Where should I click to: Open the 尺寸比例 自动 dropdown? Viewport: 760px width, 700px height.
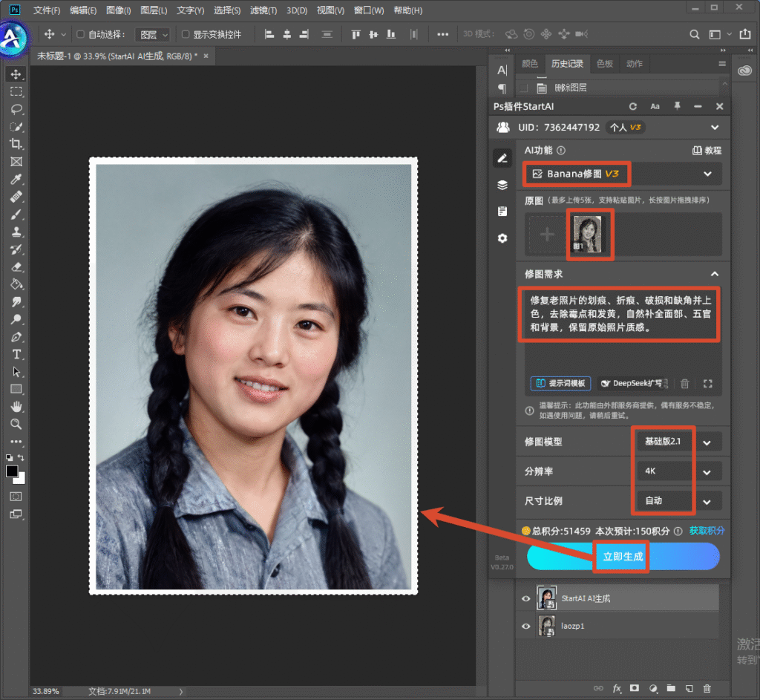(678, 501)
